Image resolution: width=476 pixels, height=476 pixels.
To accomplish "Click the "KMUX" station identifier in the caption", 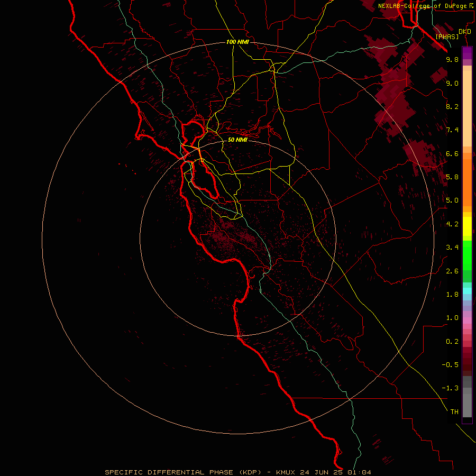I will click(286, 472).
